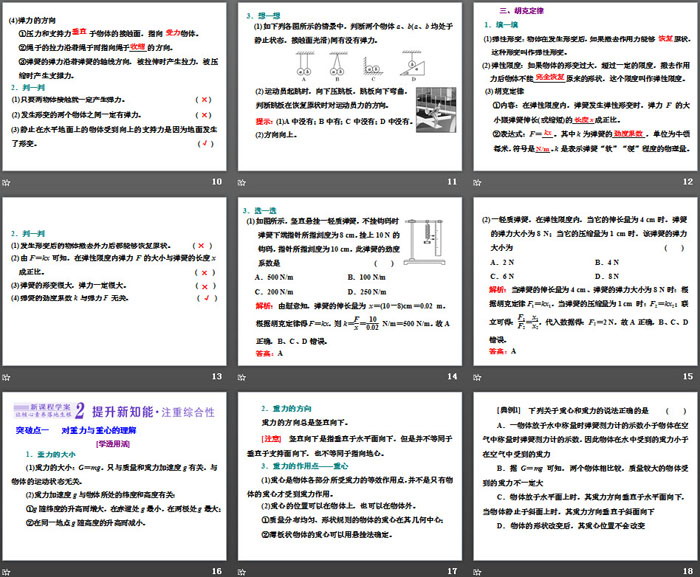700x577 pixels.
Task: Click the animation star icon under slide 14
Action: [242, 377]
